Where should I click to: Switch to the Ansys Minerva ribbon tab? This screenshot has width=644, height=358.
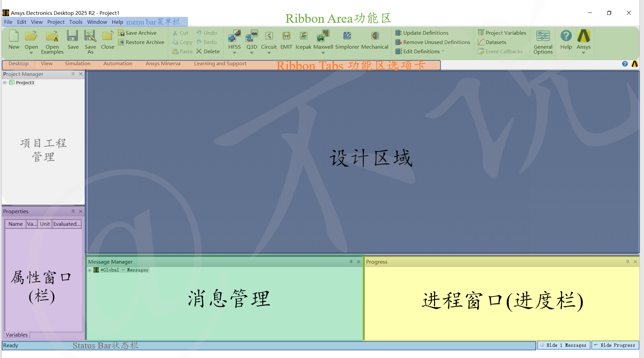click(163, 64)
